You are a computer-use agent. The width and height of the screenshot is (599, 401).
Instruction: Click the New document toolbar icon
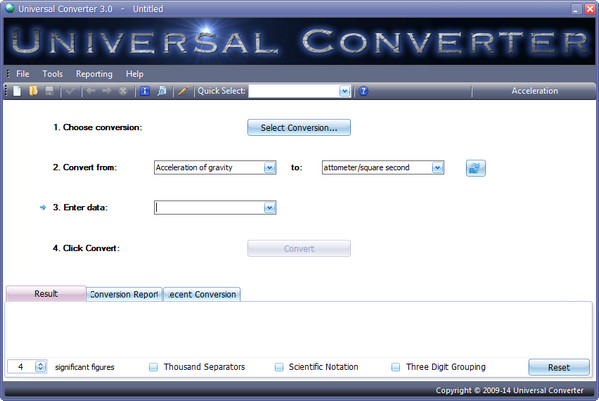click(x=17, y=91)
